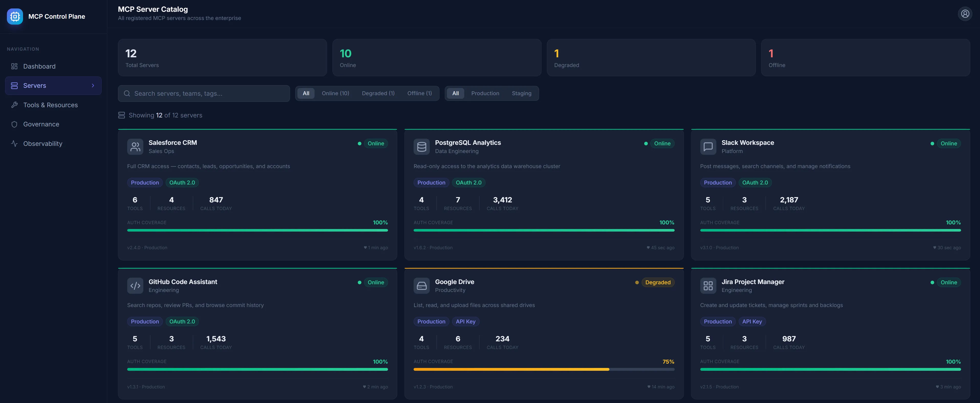Click the 'Showing 12 of 12 servers' text
Image resolution: width=980 pixels, height=403 pixels.
click(166, 115)
